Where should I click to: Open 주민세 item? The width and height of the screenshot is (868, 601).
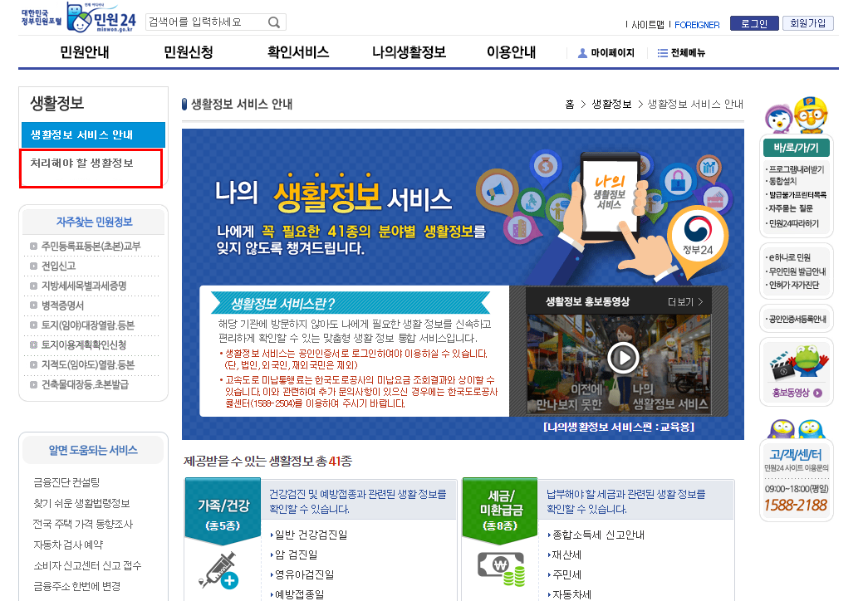coord(566,575)
